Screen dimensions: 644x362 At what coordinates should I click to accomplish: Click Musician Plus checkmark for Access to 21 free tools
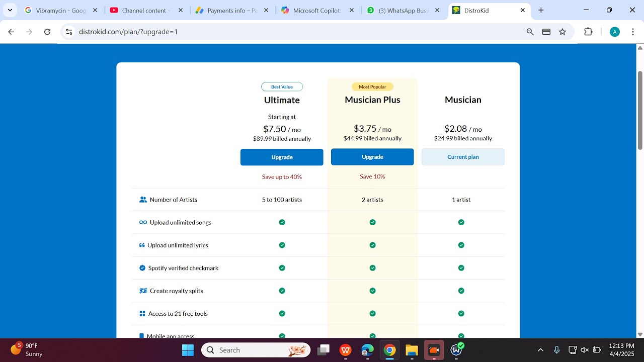(x=372, y=314)
